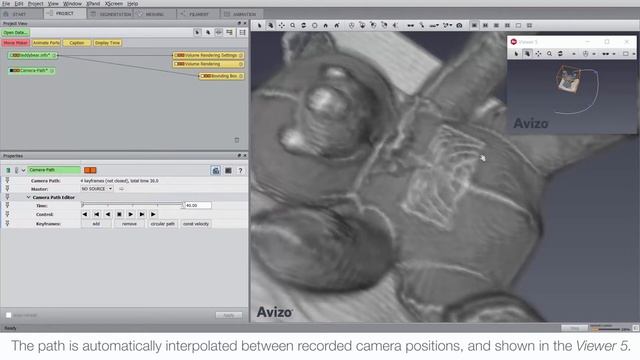Image resolution: width=640 pixels, height=360 pixels.
Task: Toggle the pin on the Master row
Action: [7, 189]
